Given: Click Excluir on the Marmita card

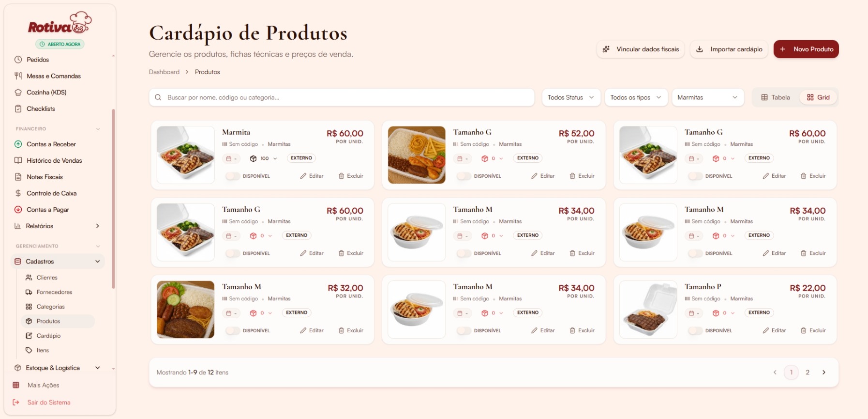Looking at the screenshot, I should click(351, 176).
